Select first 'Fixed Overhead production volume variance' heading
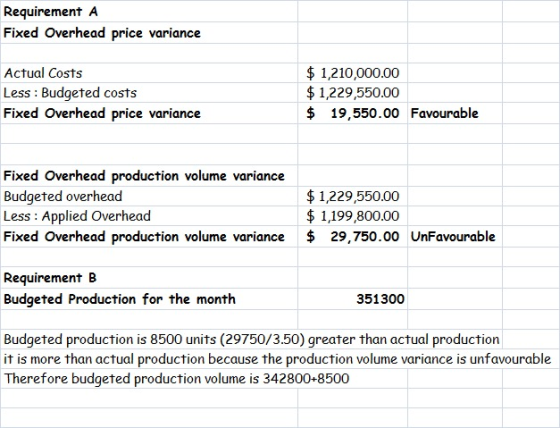 click(149, 176)
